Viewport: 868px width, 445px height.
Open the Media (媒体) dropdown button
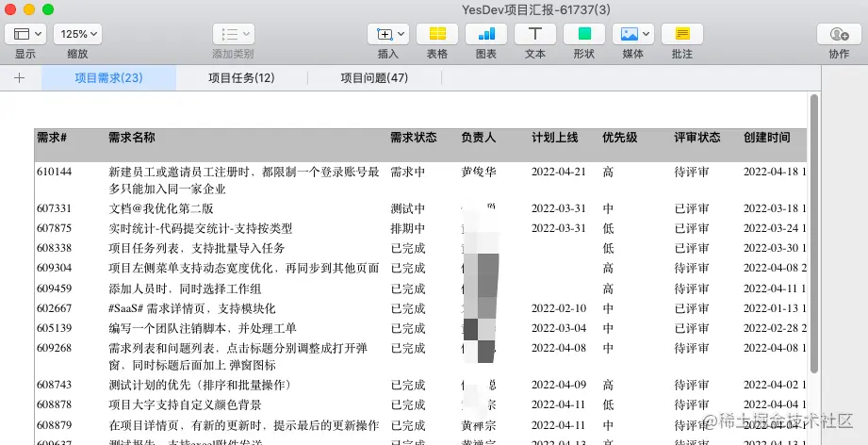[x=633, y=34]
